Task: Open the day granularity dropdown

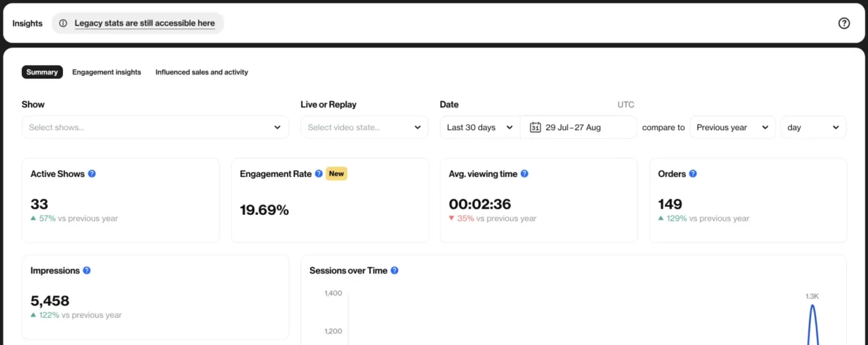Action: [813, 127]
